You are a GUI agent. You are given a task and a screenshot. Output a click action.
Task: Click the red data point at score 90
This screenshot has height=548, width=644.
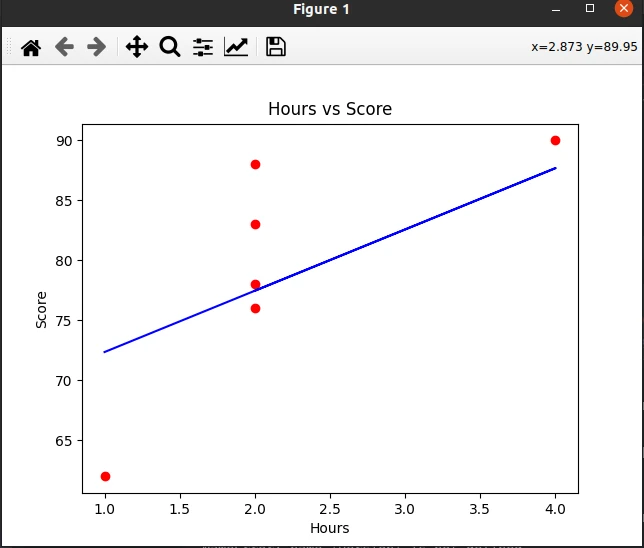coord(555,140)
